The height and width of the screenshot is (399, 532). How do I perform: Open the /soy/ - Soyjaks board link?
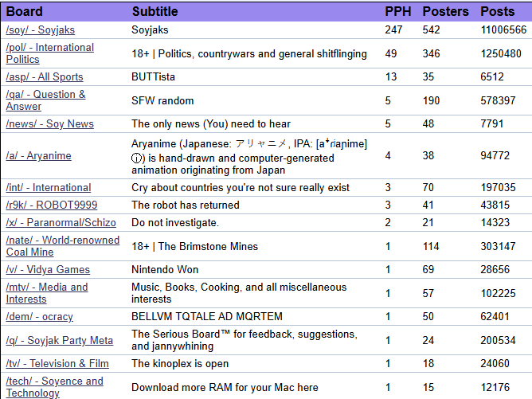pyautogui.click(x=41, y=29)
